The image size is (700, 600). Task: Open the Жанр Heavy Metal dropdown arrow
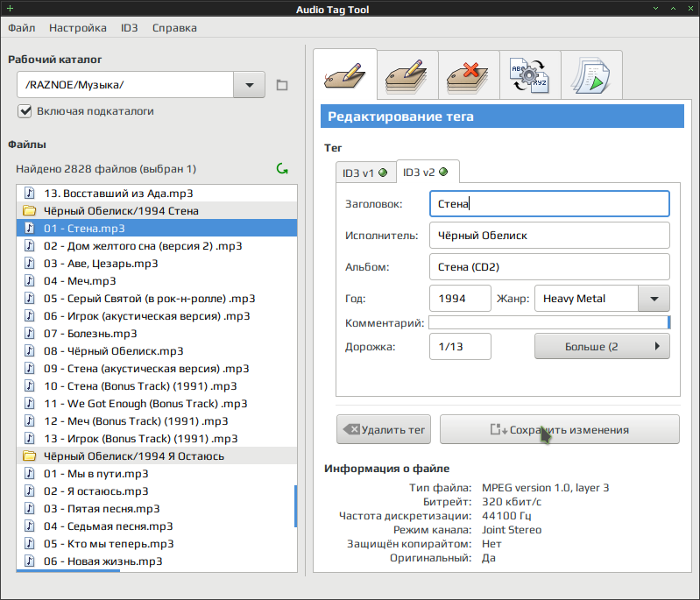point(654,299)
